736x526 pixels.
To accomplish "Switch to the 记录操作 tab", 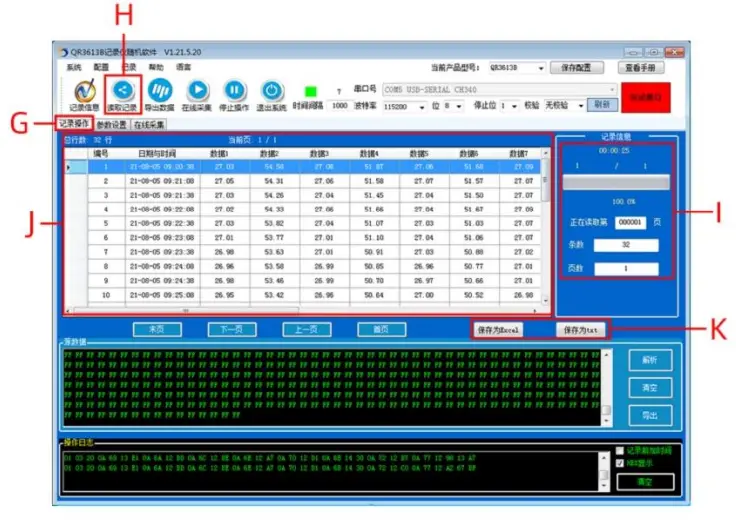I will tap(74, 123).
